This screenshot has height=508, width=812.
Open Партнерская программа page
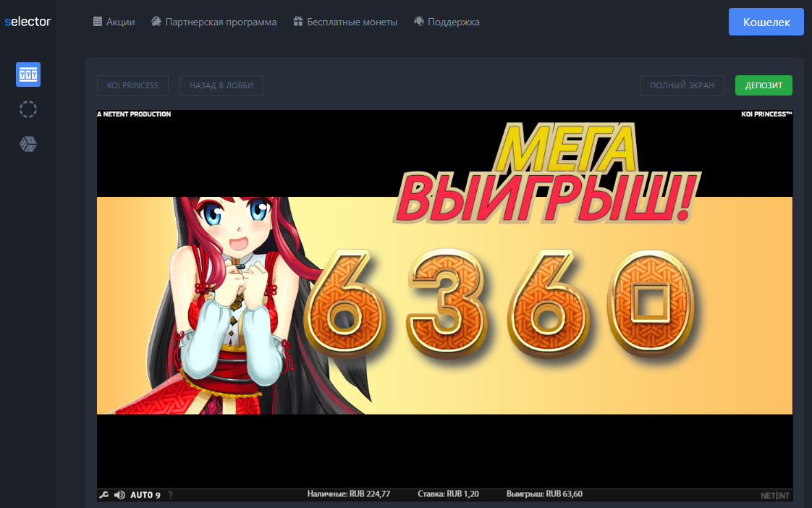point(214,22)
